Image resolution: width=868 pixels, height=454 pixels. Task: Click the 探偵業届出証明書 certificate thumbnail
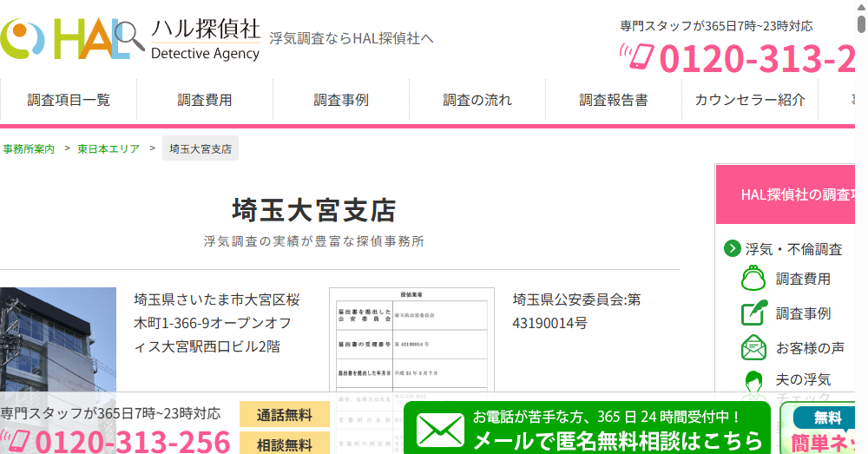(x=411, y=365)
